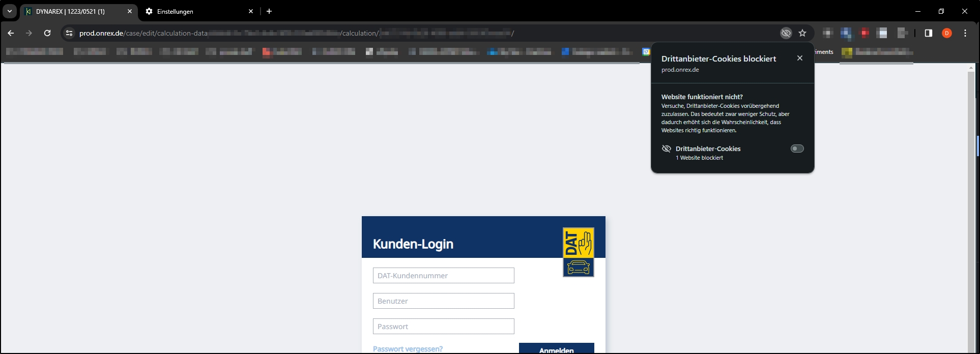Click the DAT logo on the login form

tap(578, 252)
